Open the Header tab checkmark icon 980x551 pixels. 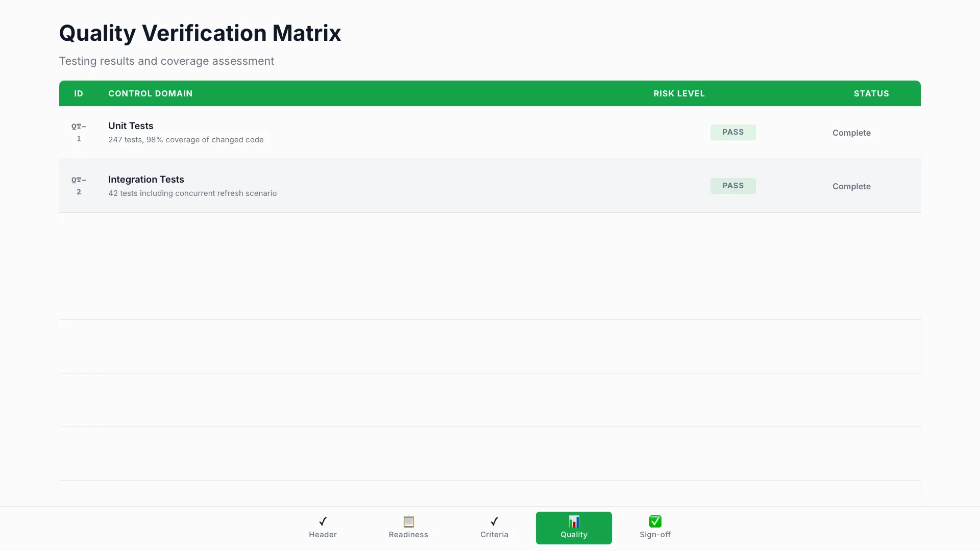point(323,521)
